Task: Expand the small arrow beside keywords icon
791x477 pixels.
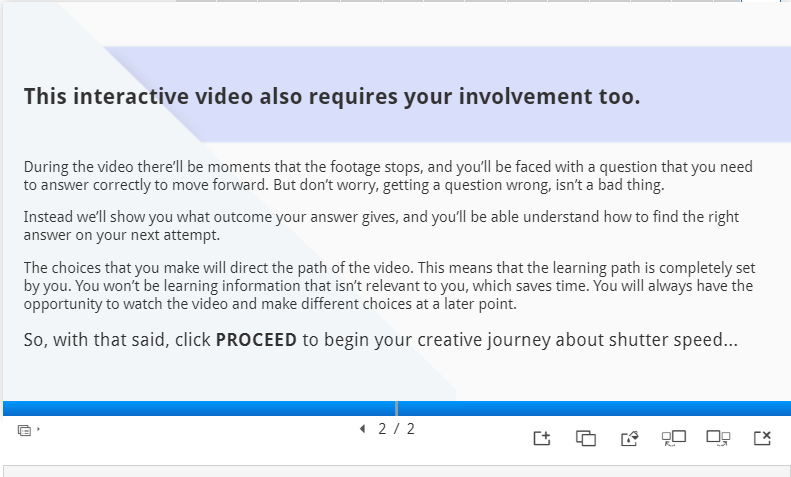Action: [38, 429]
